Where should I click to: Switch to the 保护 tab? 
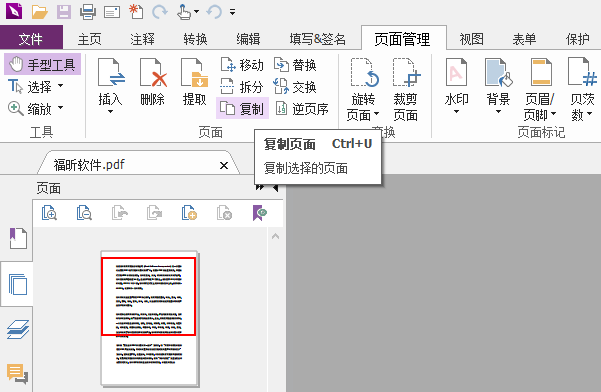point(577,39)
